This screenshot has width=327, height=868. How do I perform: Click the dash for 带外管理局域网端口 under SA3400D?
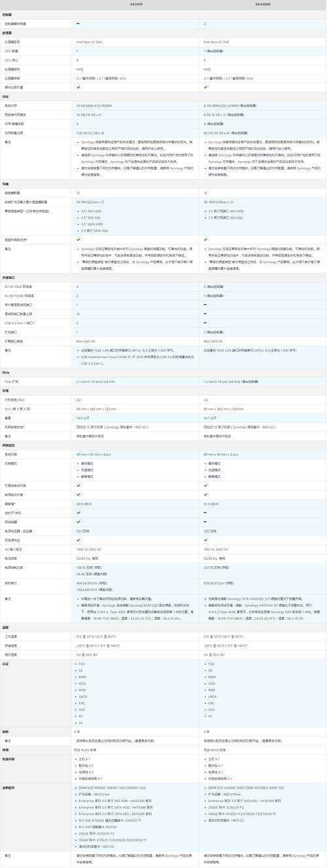pos(205,304)
